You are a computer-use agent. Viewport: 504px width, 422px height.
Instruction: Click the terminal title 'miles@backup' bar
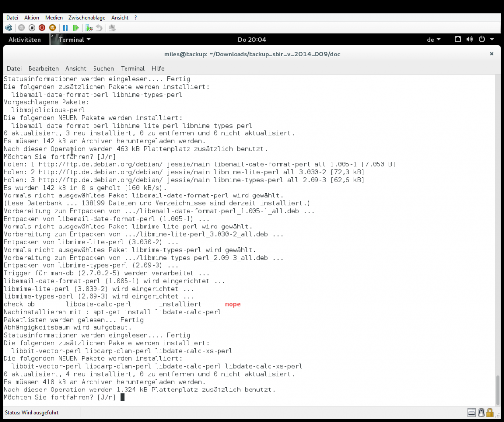coord(252,54)
